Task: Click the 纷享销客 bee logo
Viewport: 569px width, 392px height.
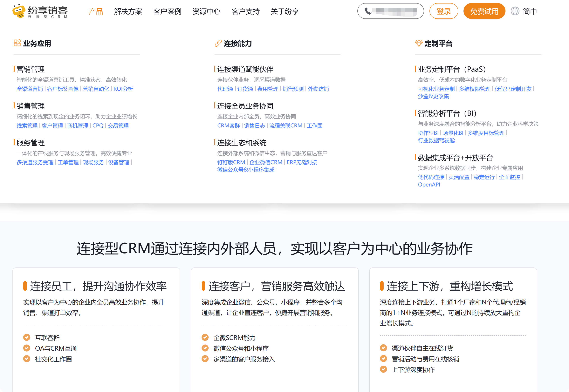Action: click(x=18, y=11)
